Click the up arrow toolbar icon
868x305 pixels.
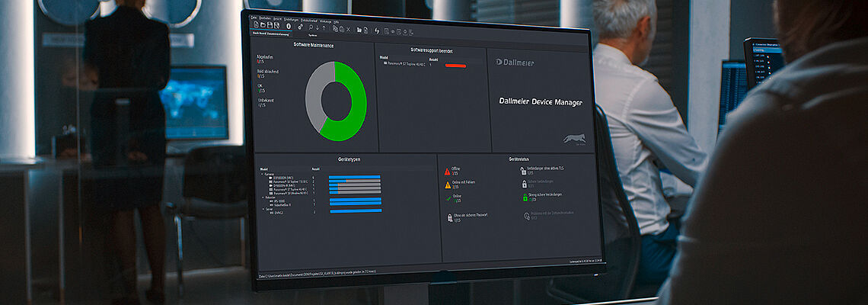click(324, 28)
